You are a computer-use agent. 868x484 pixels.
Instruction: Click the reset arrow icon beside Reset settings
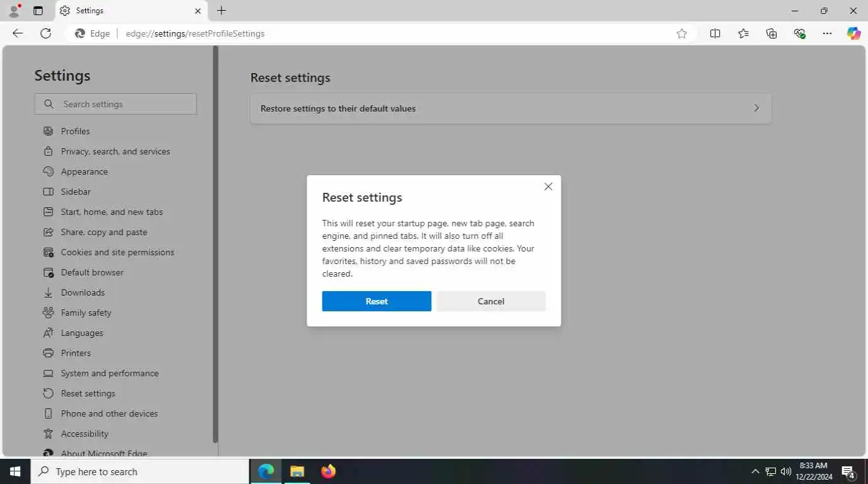(48, 393)
